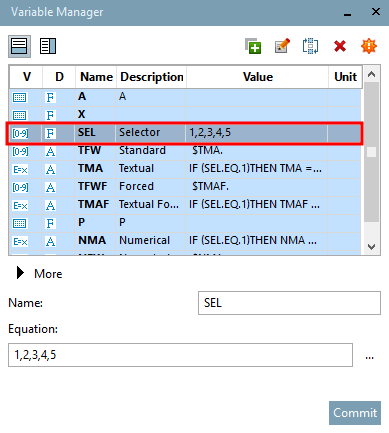Switch to the single-column list view icon
Viewport: 389px width, 433px height.
pyautogui.click(x=19, y=46)
